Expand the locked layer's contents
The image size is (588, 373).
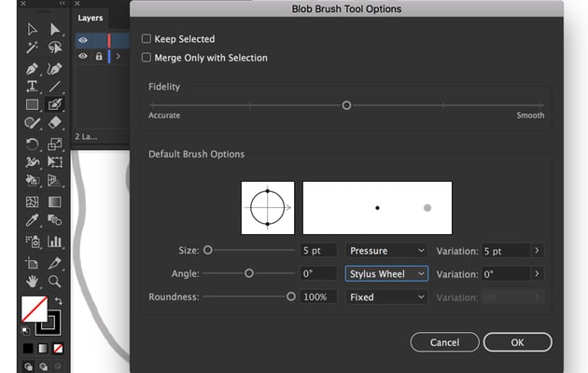[x=119, y=56]
